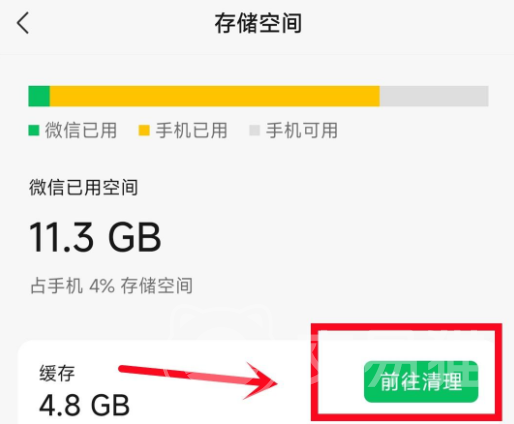The image size is (514, 424).
Task: Tap the 手机已用 legend label
Action: pos(192,130)
